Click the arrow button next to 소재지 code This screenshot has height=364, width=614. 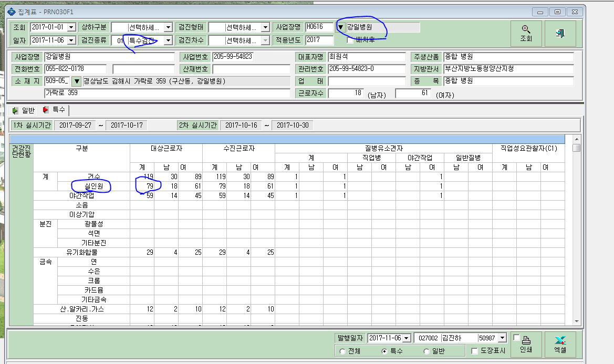click(x=77, y=81)
